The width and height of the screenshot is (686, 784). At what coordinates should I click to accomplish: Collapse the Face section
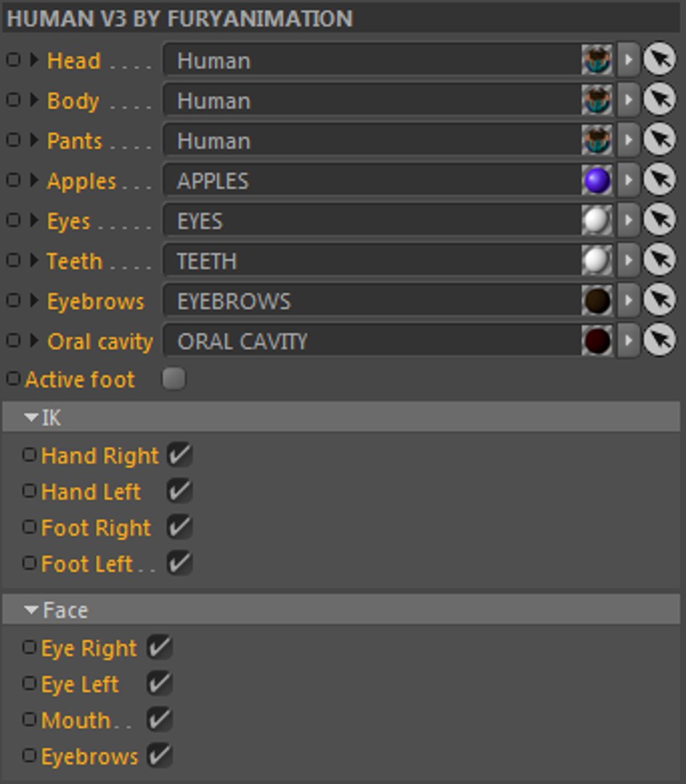[x=31, y=611]
